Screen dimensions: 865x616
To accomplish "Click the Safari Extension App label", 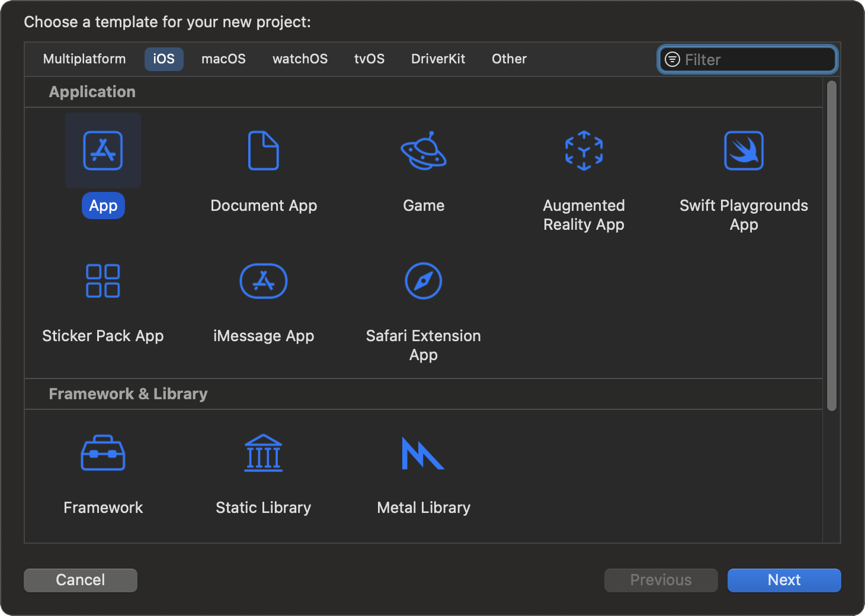I will pos(424,345).
